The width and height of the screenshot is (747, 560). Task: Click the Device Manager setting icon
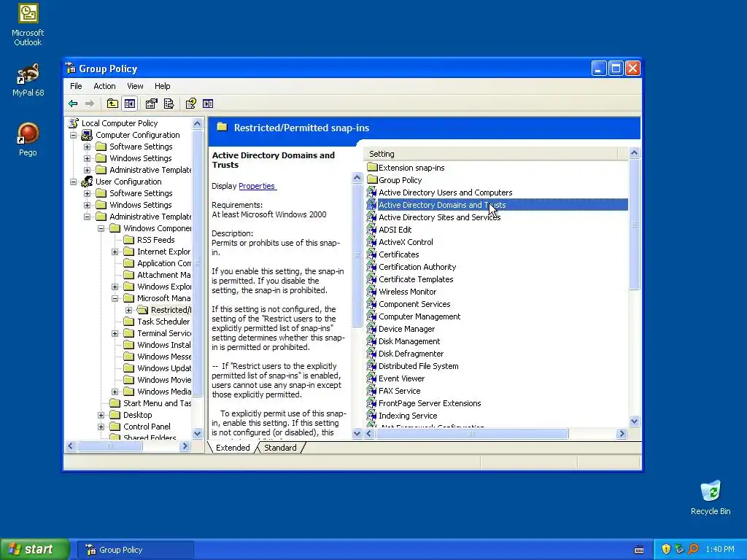pos(371,329)
